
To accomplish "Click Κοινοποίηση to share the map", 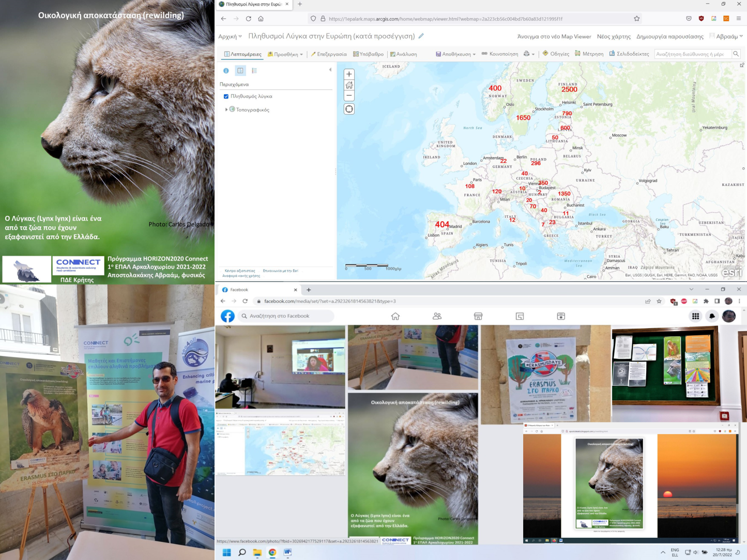I will click(x=500, y=54).
